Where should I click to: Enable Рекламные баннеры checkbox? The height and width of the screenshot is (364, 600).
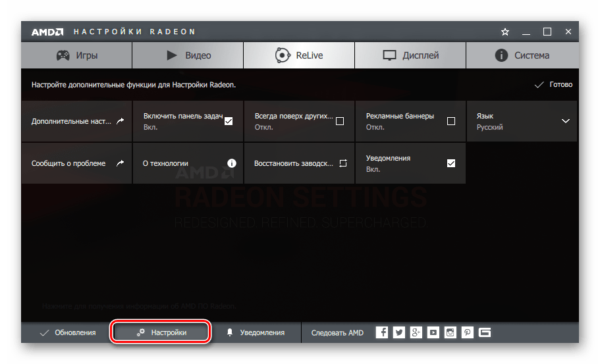(451, 121)
